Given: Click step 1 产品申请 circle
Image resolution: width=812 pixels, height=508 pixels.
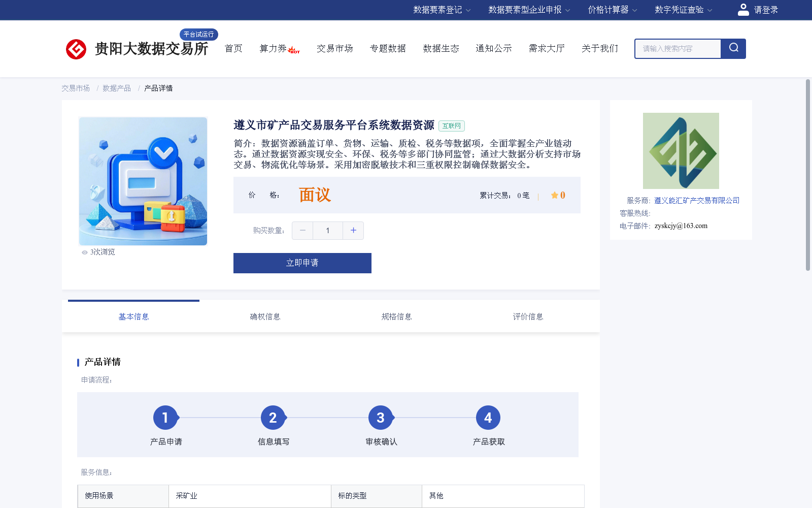Looking at the screenshot, I should point(165,418).
